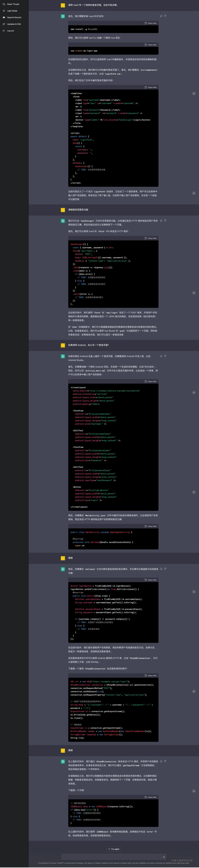Thumbs down the handleLogin fetch response
199x868 pixels.
[165, 220]
